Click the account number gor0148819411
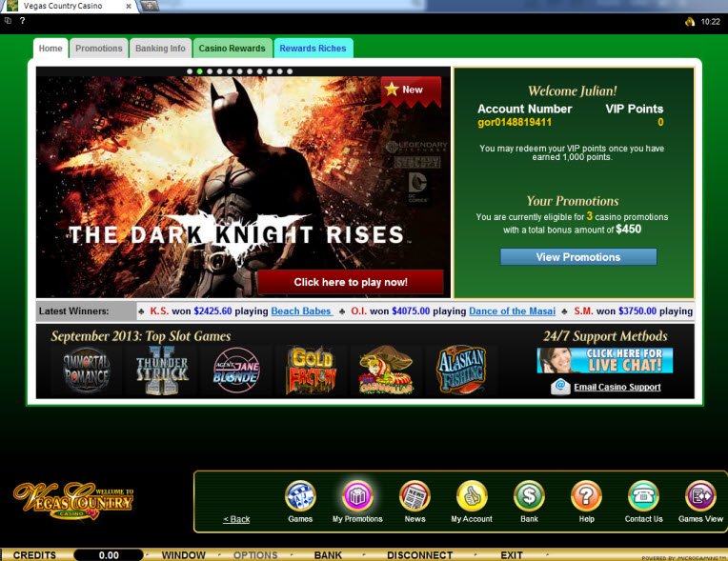This screenshot has width=728, height=561. (x=515, y=123)
